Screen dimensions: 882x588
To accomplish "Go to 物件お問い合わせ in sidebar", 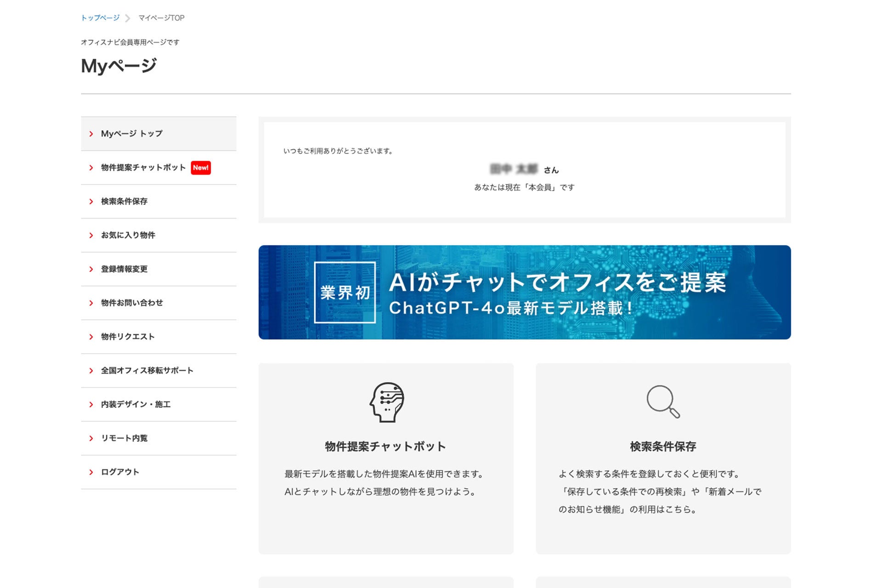I will [x=132, y=303].
